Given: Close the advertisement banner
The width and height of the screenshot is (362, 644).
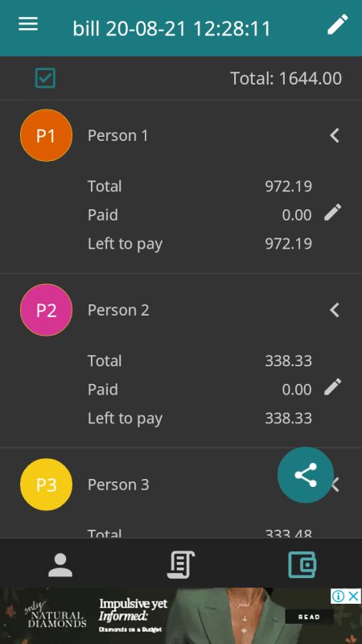Looking at the screenshot, I should [353, 596].
